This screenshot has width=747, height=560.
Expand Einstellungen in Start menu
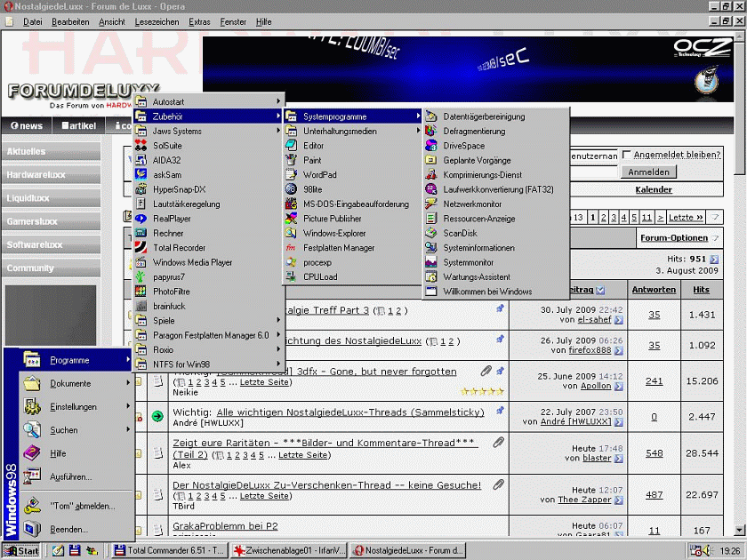76,407
